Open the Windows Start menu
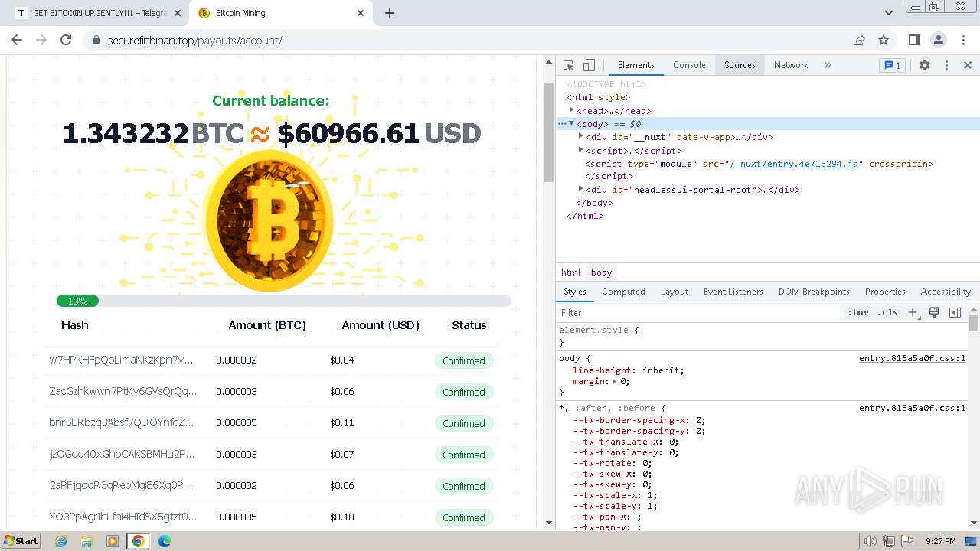Viewport: 980px width, 551px height. (21, 540)
